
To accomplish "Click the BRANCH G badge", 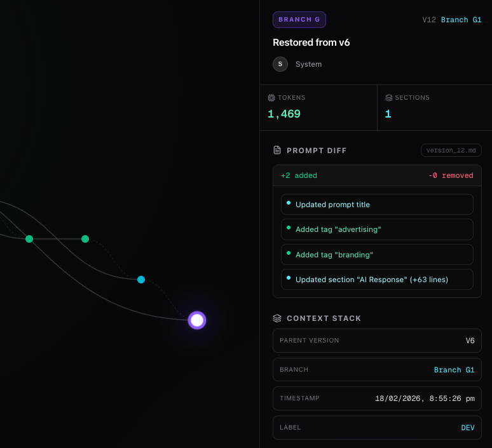I will (x=299, y=20).
